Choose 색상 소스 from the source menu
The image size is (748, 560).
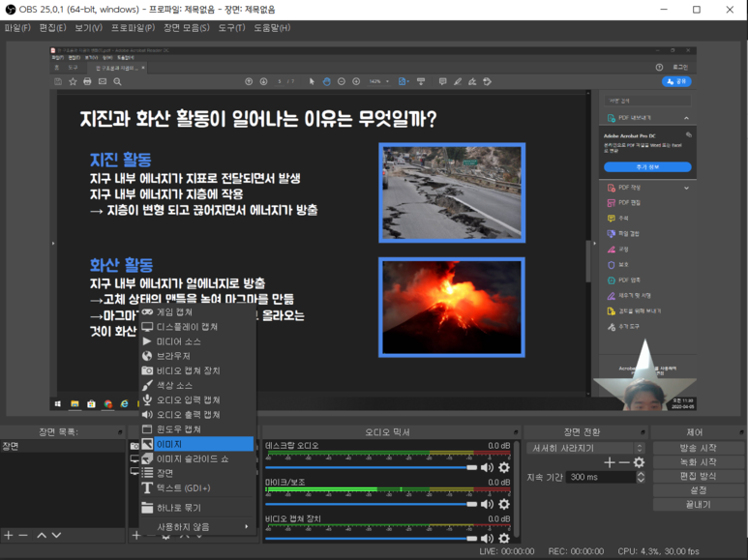coord(197,385)
